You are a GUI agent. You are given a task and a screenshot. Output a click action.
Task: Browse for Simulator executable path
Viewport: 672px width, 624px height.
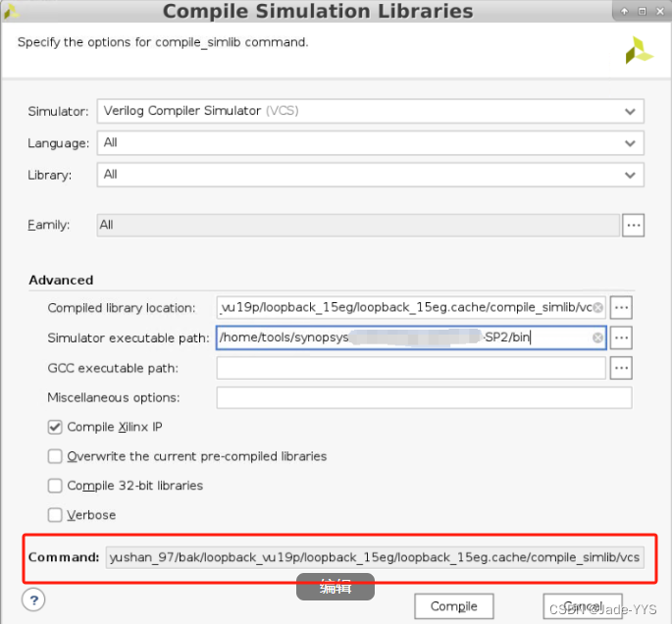[621, 338]
